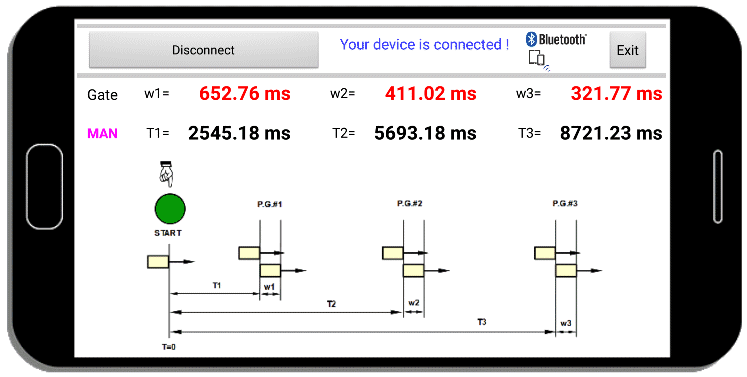Click the T2 reading 5693.18 ms

click(x=425, y=133)
